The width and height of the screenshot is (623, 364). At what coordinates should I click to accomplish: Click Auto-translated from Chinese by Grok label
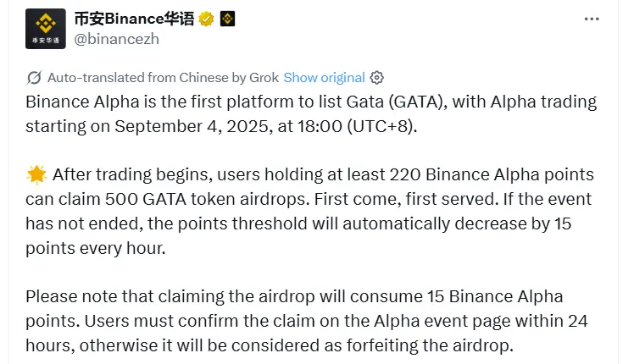(x=164, y=77)
